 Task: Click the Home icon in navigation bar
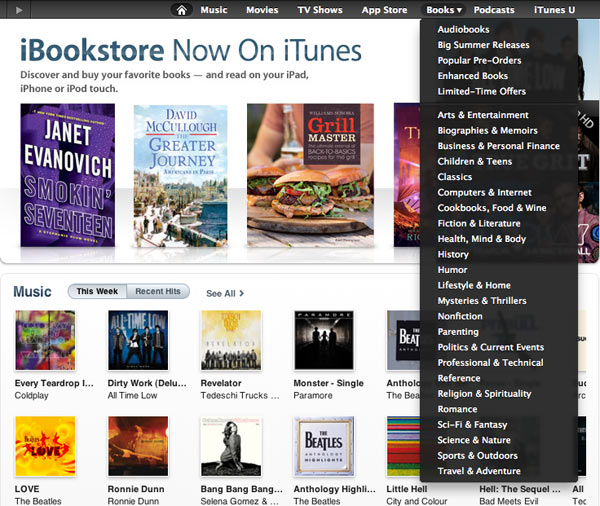[x=181, y=10]
